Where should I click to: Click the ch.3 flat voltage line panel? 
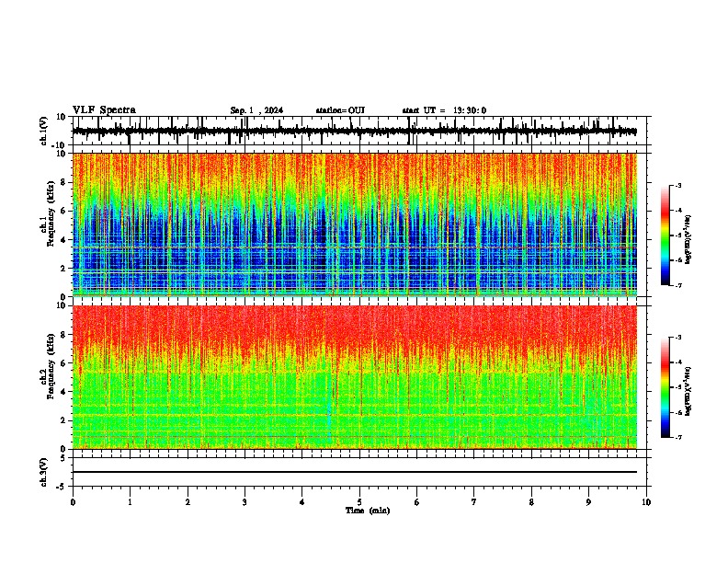point(359,472)
